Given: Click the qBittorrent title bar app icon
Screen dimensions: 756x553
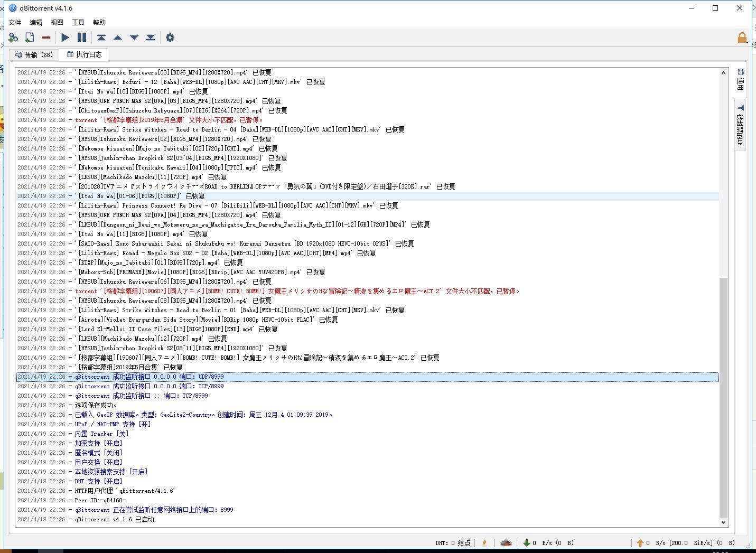Looking at the screenshot, I should (x=13, y=8).
